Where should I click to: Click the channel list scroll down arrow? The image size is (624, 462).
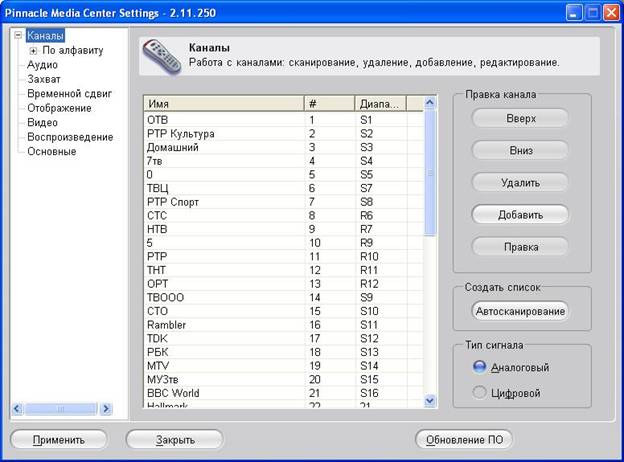[430, 400]
